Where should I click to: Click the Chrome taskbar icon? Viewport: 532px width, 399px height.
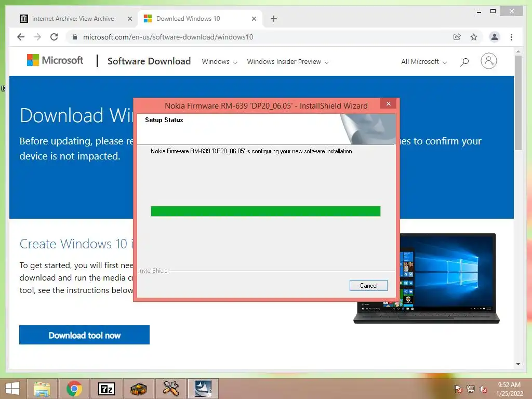[74, 389]
